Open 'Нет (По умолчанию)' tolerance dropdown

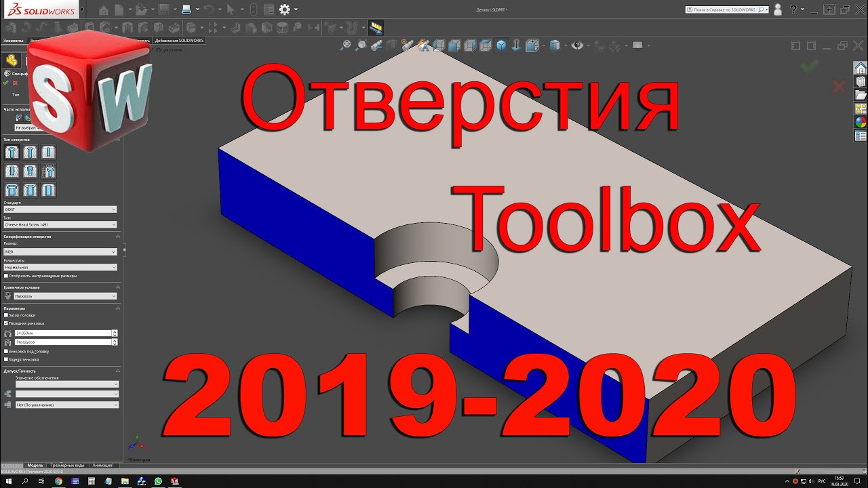pos(66,405)
